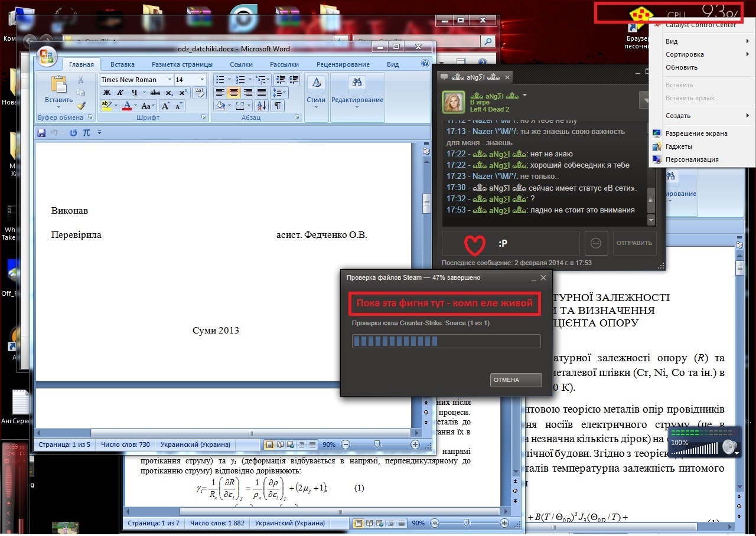This screenshot has width=756, height=536.
Task: Toggle Justify alignment button
Action: pos(261,93)
